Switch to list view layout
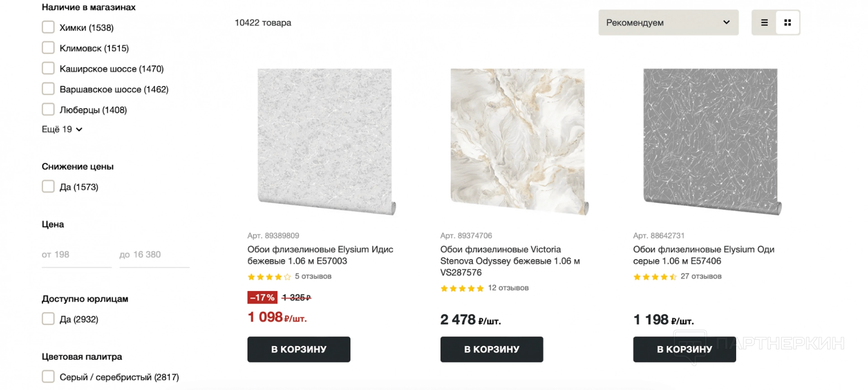868x390 pixels. tap(764, 23)
